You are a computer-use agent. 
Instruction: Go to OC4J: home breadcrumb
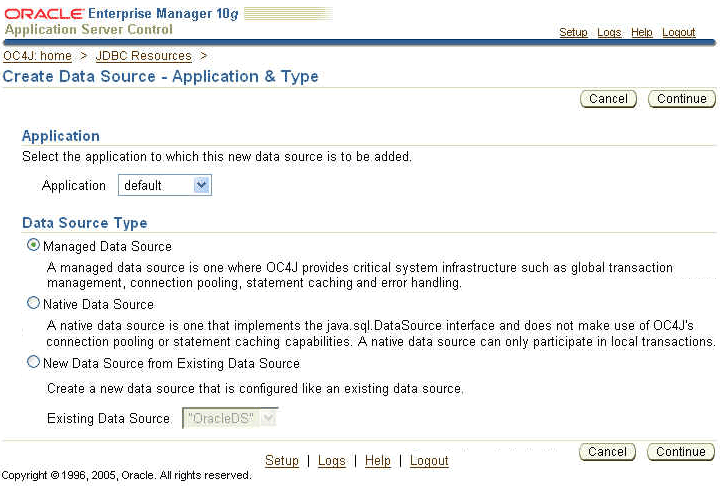[37, 56]
